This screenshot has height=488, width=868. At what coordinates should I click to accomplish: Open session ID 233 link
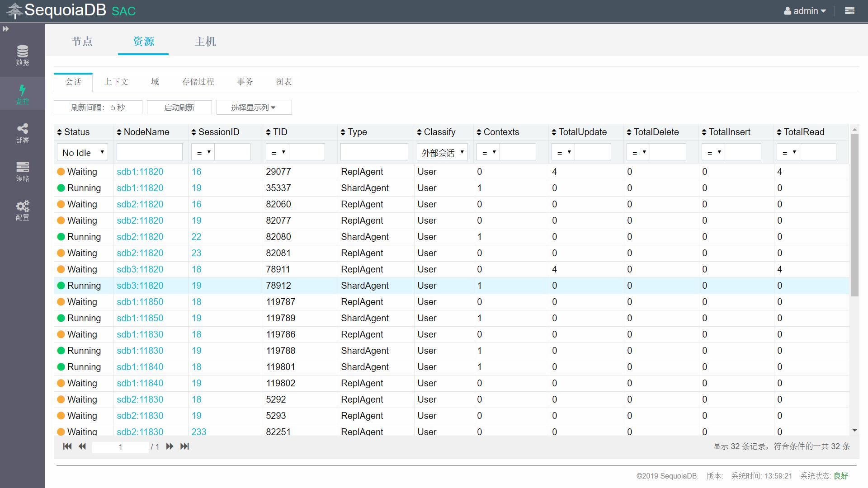pyautogui.click(x=199, y=432)
